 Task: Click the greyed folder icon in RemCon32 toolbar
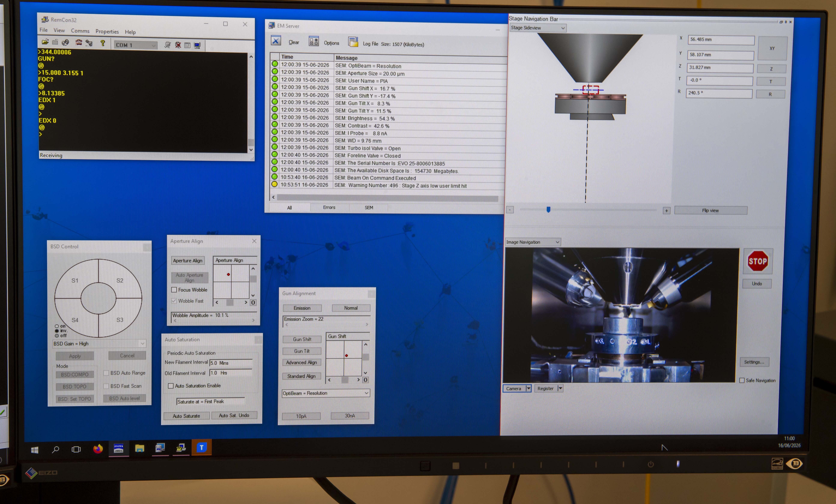point(55,42)
